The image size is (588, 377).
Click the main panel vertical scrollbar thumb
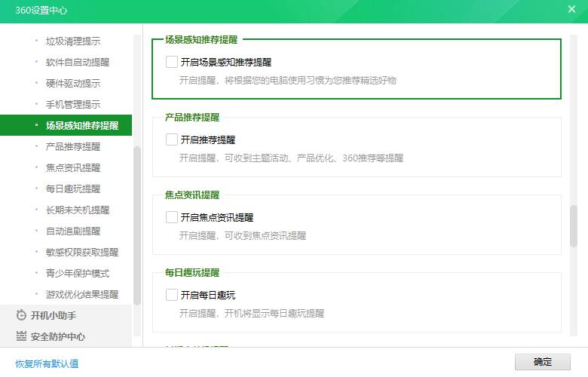574,226
